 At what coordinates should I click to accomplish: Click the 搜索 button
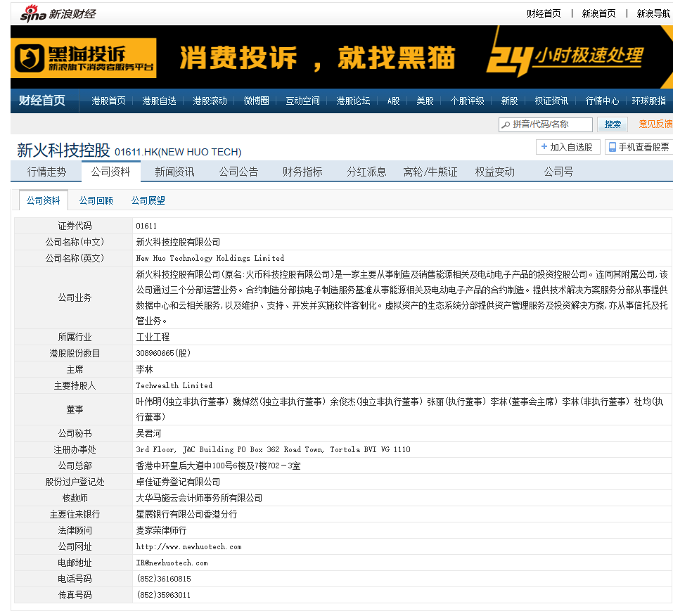613,124
